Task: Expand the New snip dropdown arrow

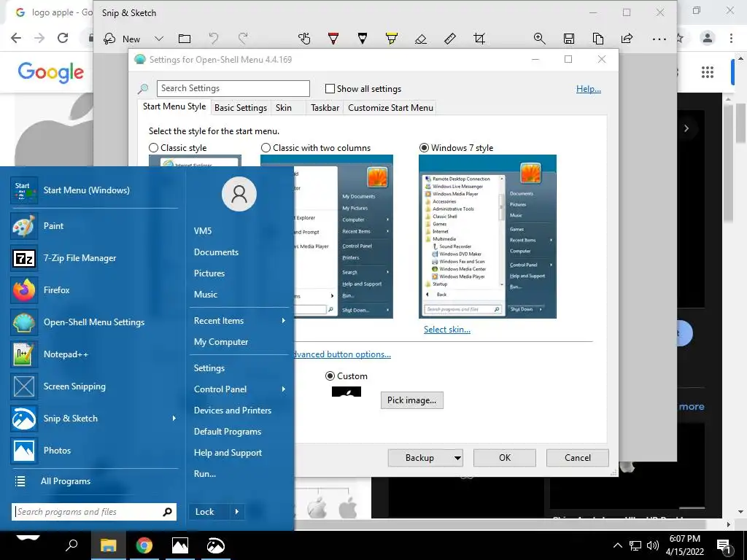Action: 159,39
